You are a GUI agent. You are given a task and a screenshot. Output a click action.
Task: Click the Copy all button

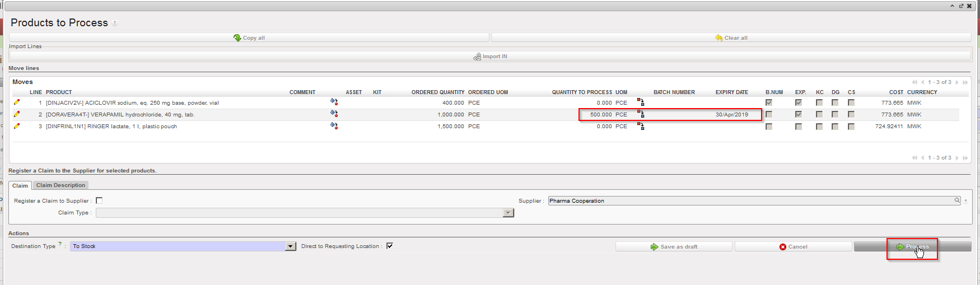coord(249,38)
